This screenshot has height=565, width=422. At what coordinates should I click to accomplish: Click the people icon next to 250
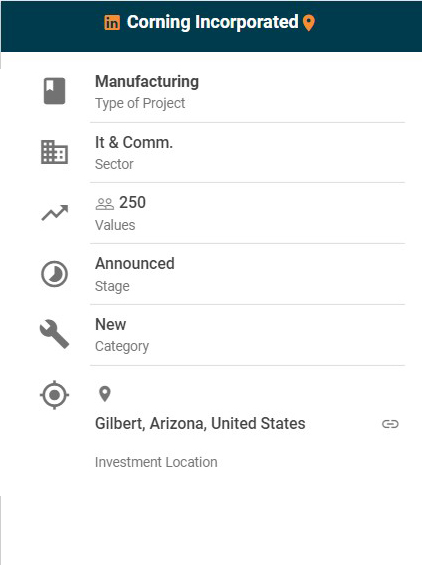click(105, 204)
